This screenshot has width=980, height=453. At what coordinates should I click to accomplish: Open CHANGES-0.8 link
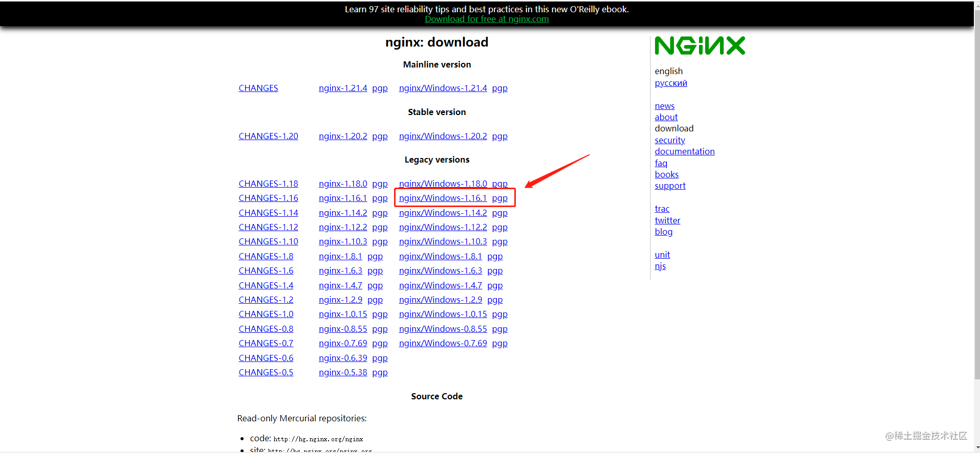pyautogui.click(x=266, y=329)
